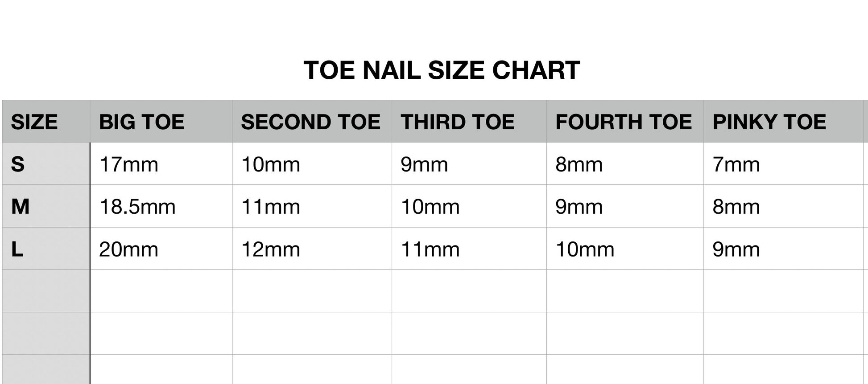Click the 17mm big toe cell

click(161, 164)
